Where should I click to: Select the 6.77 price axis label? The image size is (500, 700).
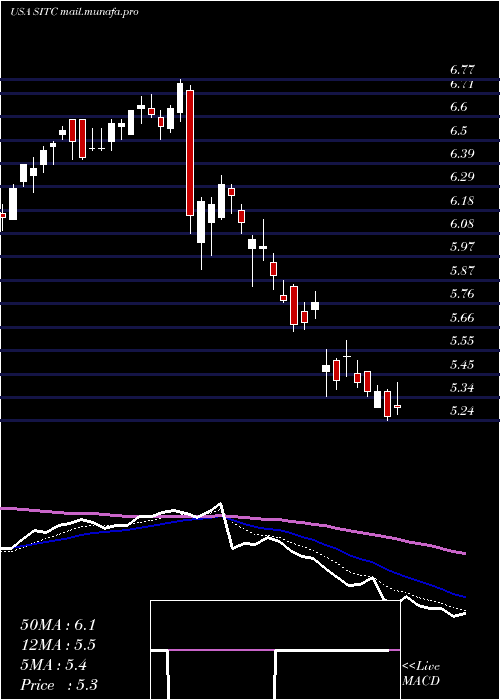462,70
